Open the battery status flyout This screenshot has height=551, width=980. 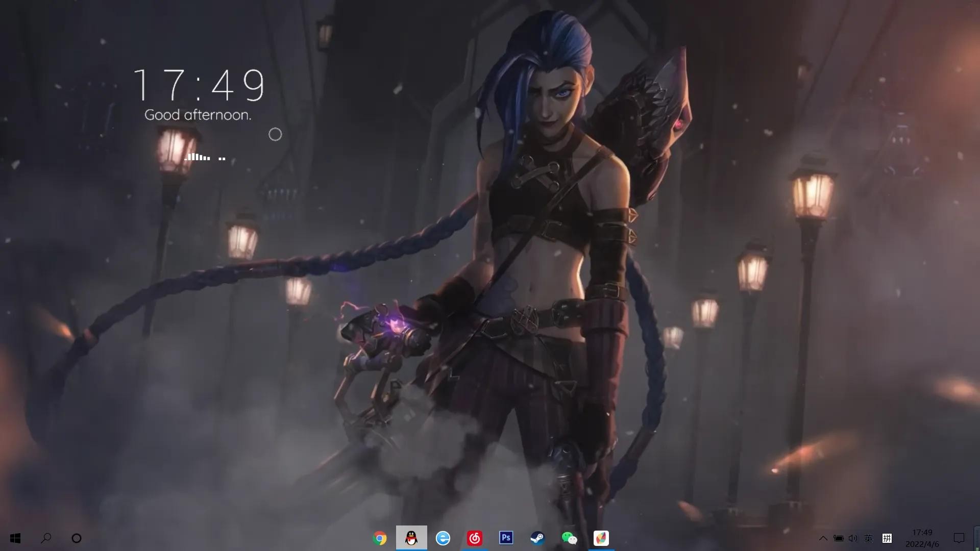point(838,538)
